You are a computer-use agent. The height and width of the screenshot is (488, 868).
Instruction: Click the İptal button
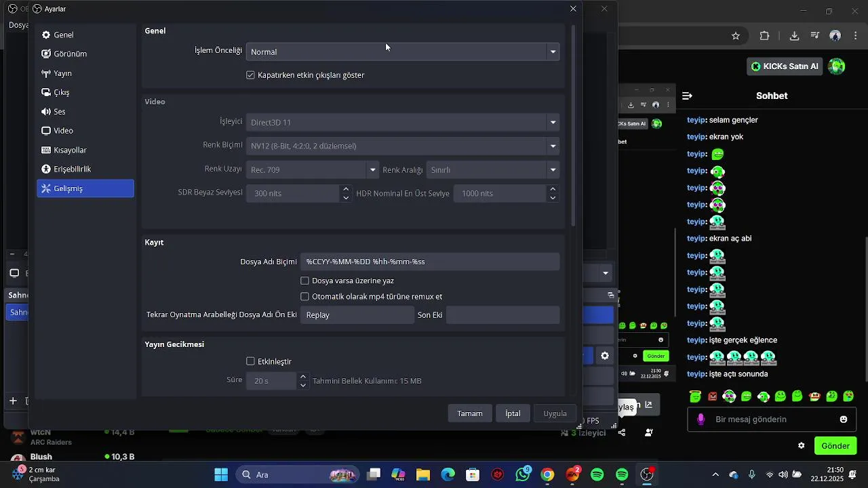click(513, 413)
